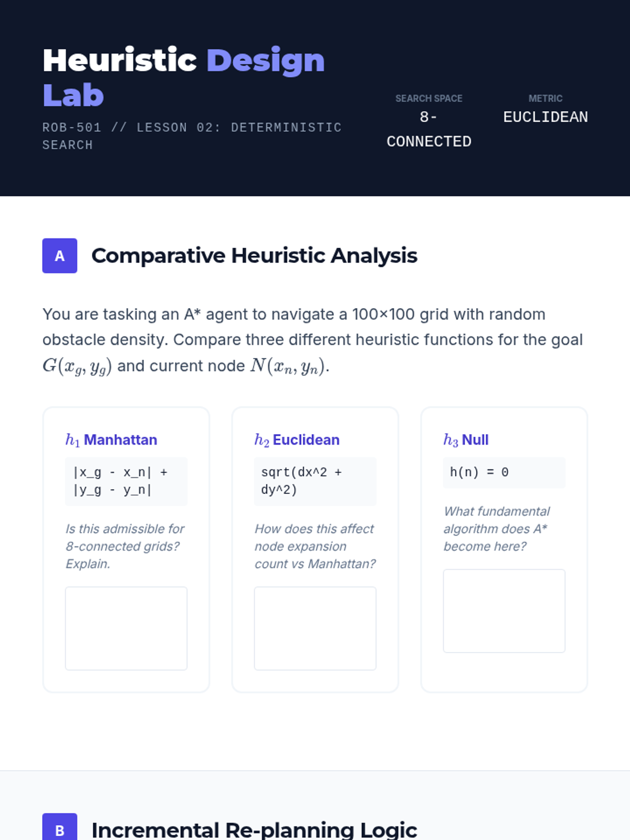Click Incremental Re-planning Logic heading

[x=254, y=829]
